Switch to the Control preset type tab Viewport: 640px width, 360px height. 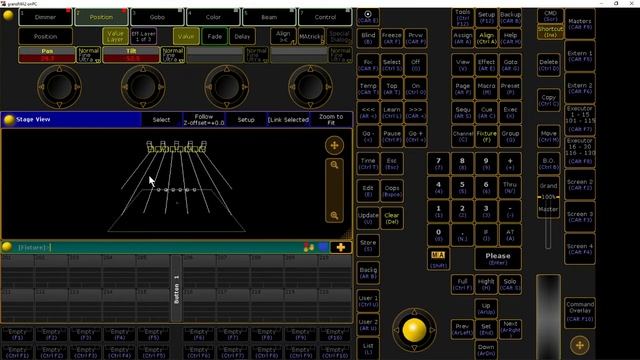pyautogui.click(x=325, y=17)
